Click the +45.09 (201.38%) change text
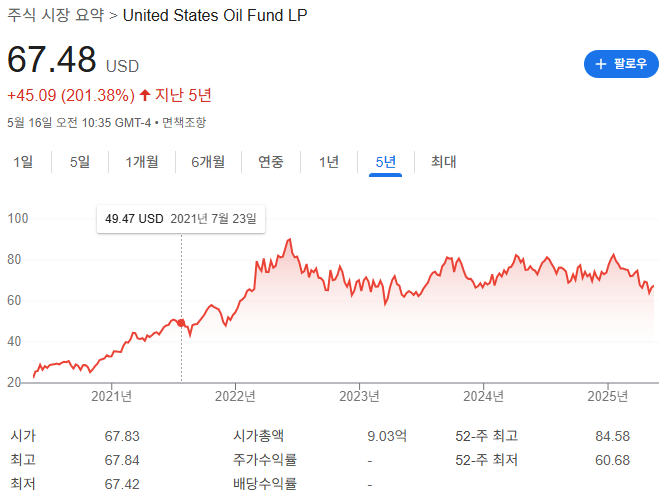 pos(71,95)
